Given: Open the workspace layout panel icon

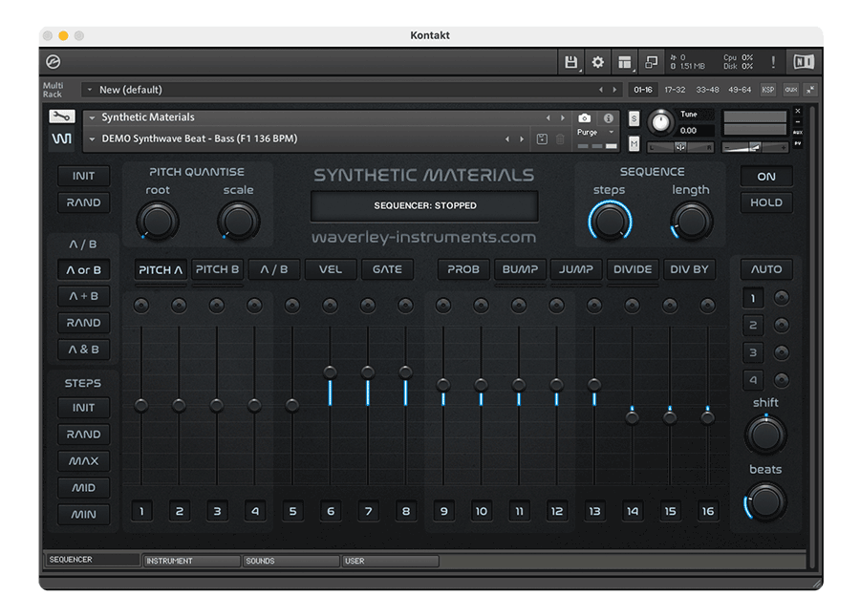Looking at the screenshot, I should click(625, 62).
